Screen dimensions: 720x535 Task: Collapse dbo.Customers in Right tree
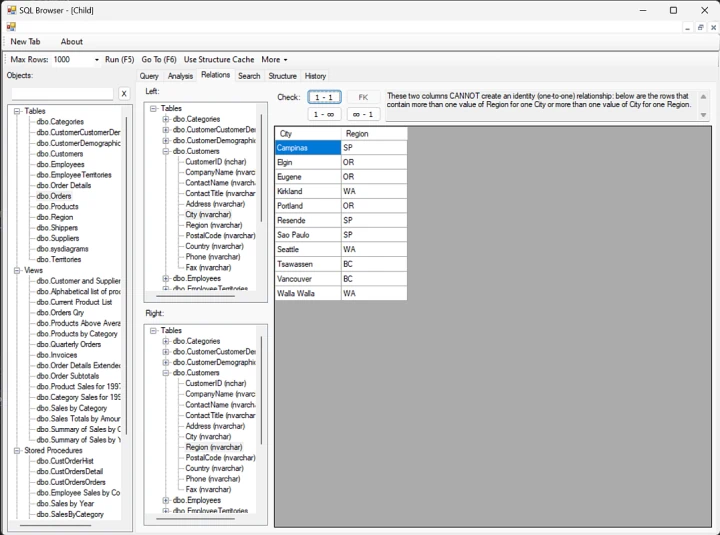(166, 373)
